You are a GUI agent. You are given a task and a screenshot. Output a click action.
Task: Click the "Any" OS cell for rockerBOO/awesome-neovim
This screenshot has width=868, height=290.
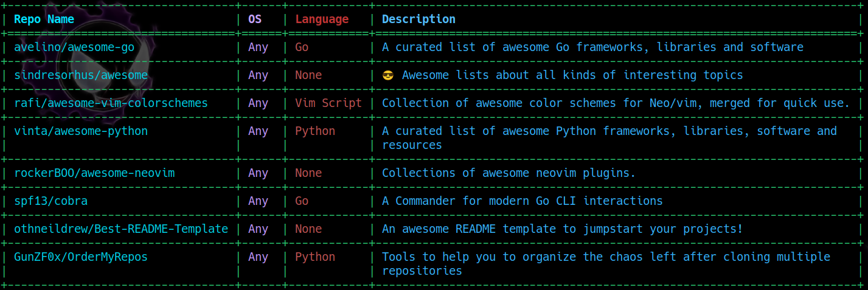[x=258, y=173]
